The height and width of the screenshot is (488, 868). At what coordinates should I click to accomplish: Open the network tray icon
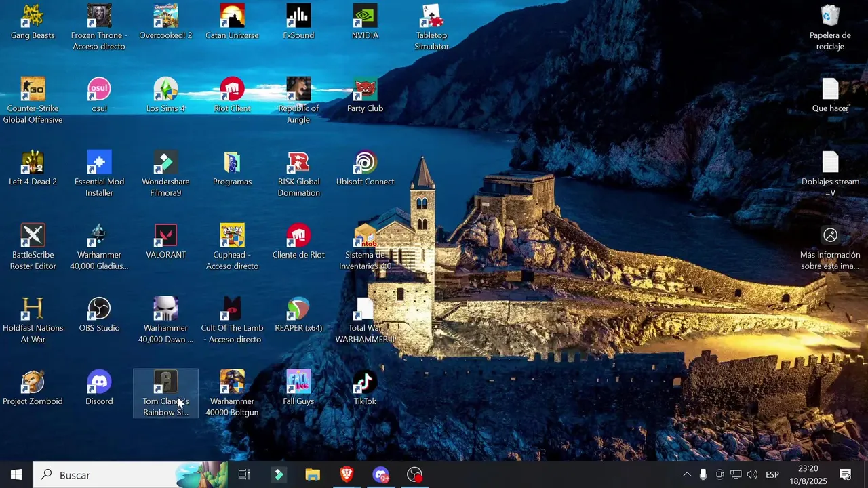click(736, 474)
